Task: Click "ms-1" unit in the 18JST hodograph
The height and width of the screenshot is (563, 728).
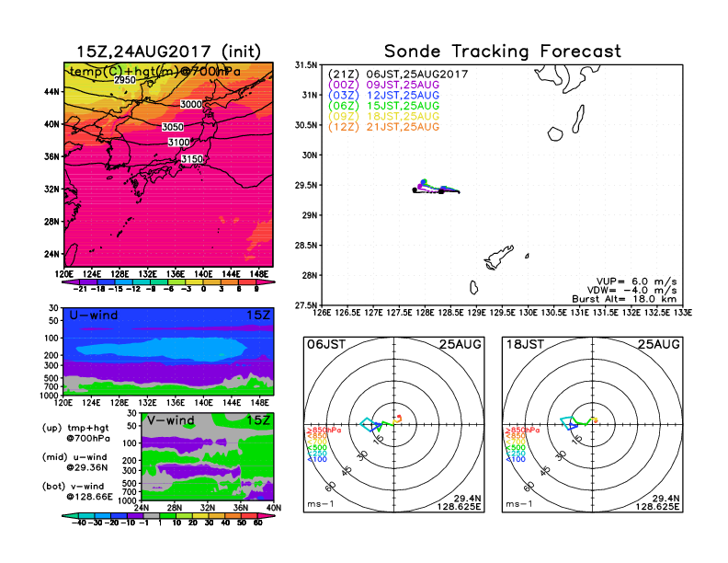Action: click(x=518, y=504)
